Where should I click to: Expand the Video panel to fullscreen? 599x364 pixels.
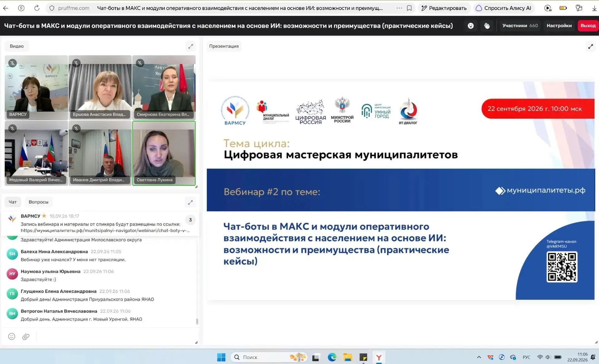(191, 46)
